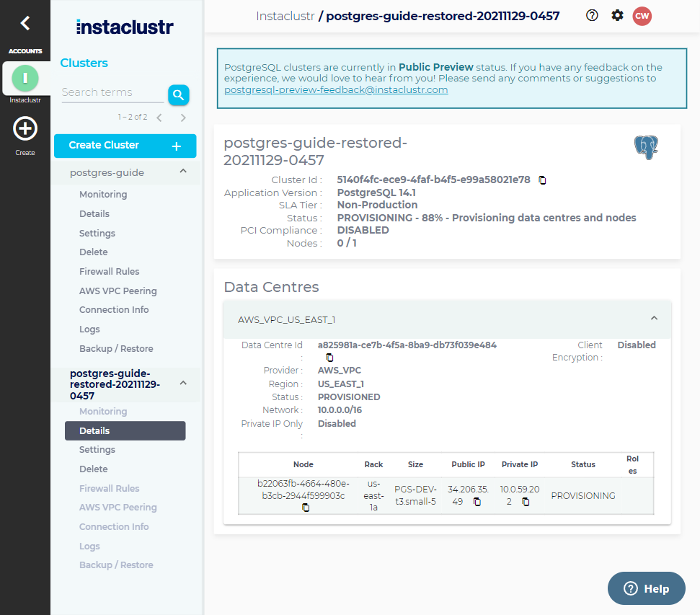The height and width of the screenshot is (615, 700).
Task: Collapse the postgres-guide-restored cluster menu
Action: [183, 383]
